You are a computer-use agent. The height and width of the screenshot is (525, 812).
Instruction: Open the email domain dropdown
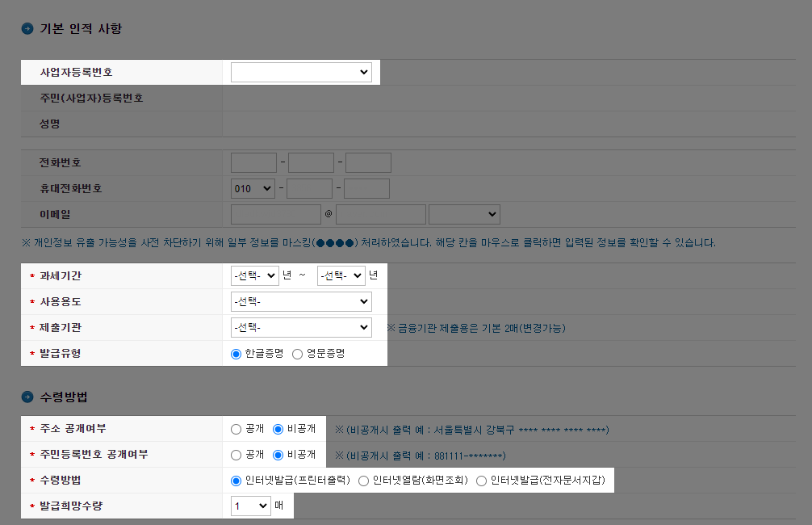[464, 214]
